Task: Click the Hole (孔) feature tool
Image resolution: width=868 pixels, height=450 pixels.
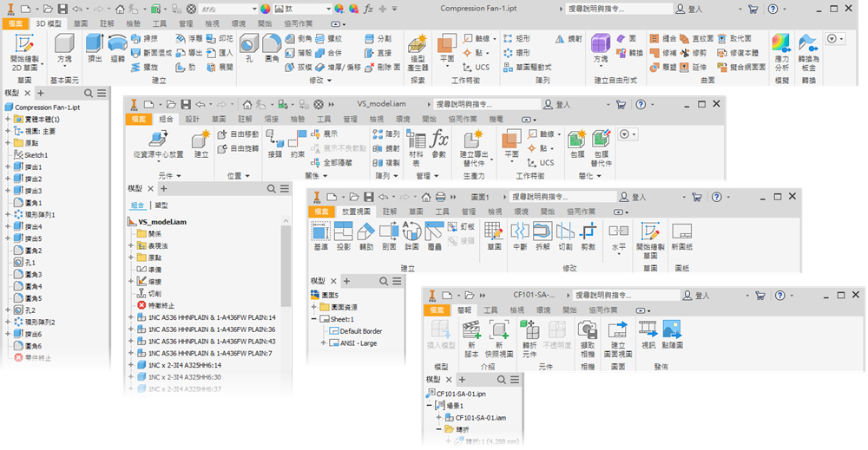Action: click(x=249, y=48)
